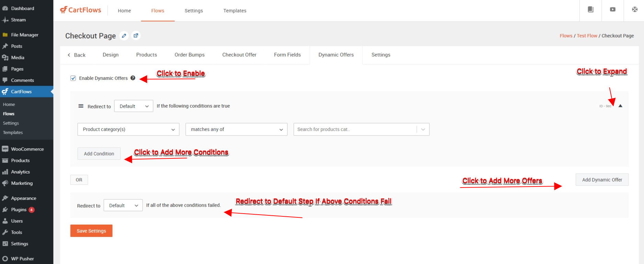Open the external view link icon
The image size is (644, 264).
pyautogui.click(x=136, y=36)
